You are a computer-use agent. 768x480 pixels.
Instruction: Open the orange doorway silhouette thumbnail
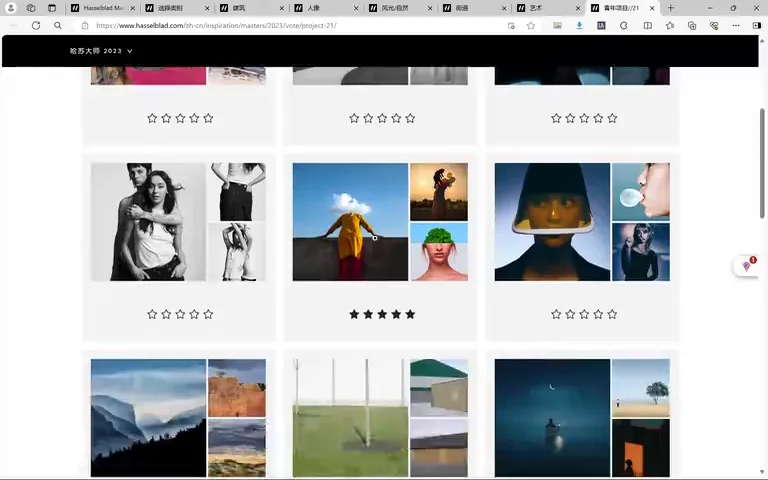[x=641, y=448]
